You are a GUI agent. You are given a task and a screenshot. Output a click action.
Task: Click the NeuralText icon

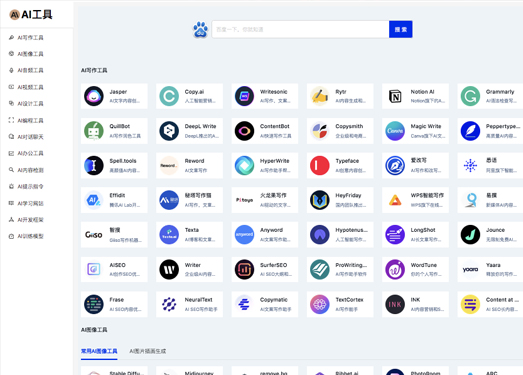click(169, 304)
